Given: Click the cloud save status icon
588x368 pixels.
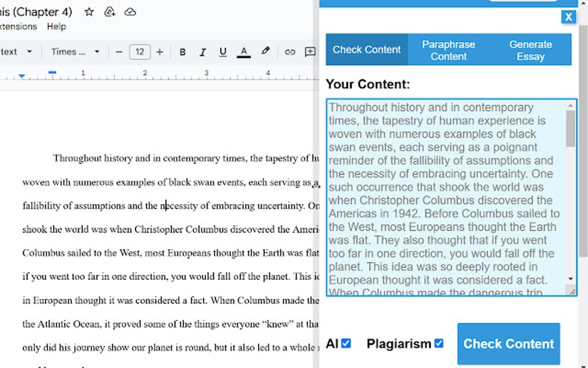Looking at the screenshot, I should click(x=130, y=12).
